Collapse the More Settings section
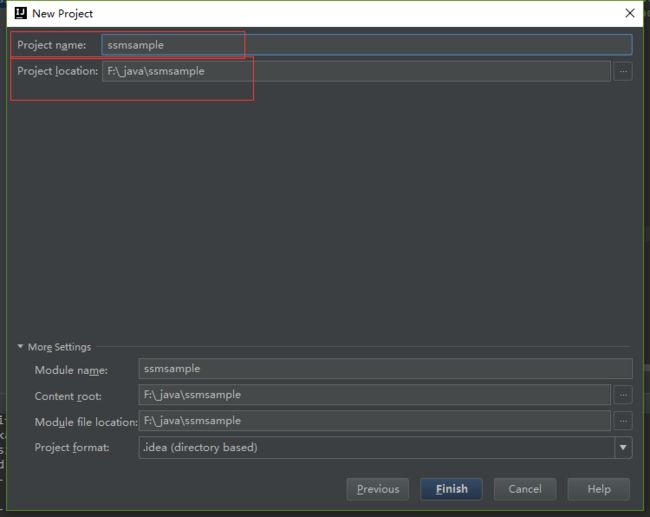 click(20, 346)
